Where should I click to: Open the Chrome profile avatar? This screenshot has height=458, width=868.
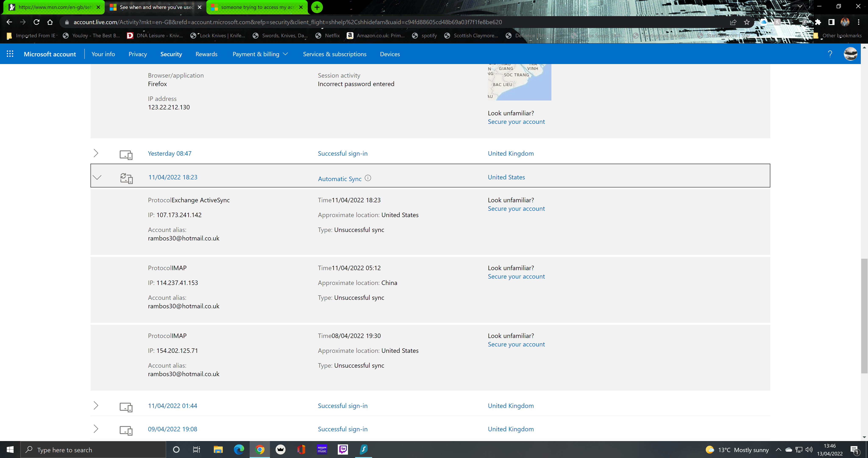pyautogui.click(x=845, y=22)
